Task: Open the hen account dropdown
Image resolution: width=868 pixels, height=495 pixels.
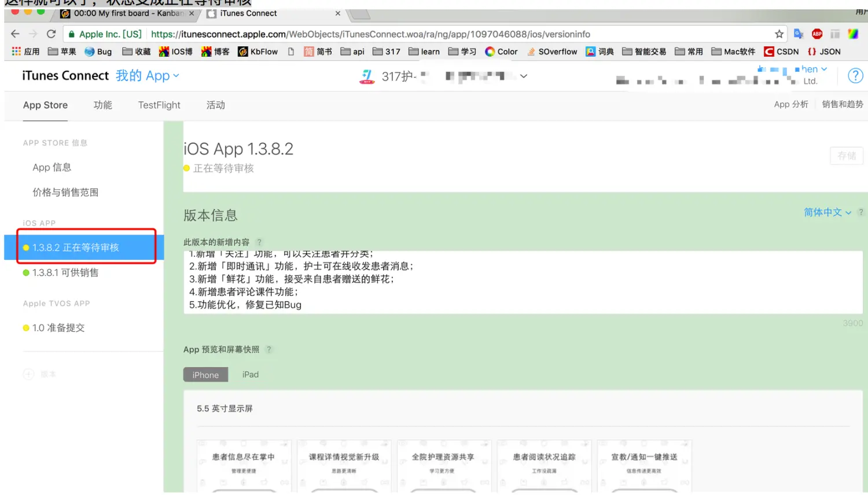Action: 814,69
